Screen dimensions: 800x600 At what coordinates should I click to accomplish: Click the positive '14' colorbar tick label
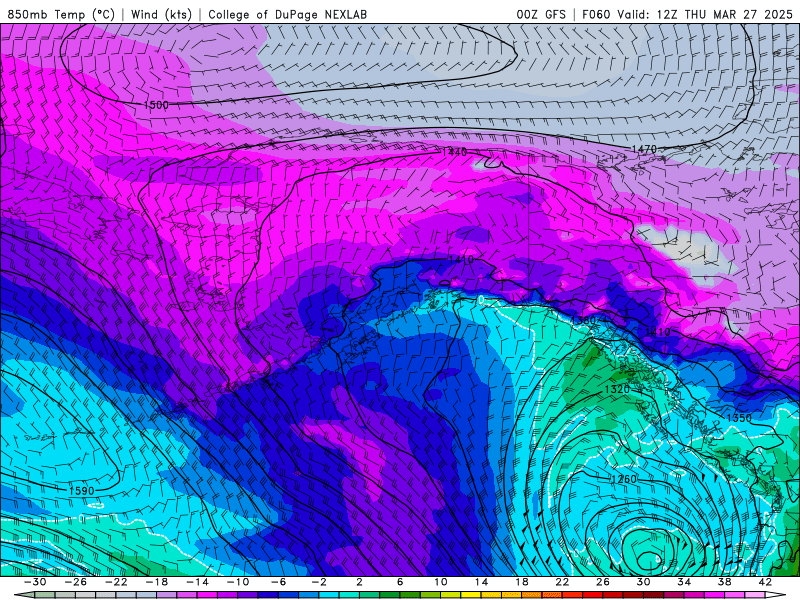(x=481, y=582)
